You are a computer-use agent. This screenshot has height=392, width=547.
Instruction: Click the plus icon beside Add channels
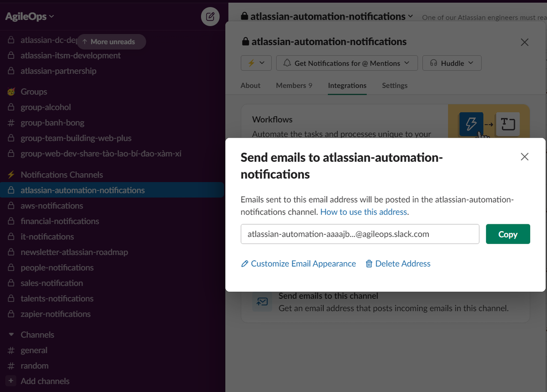pos(11,381)
